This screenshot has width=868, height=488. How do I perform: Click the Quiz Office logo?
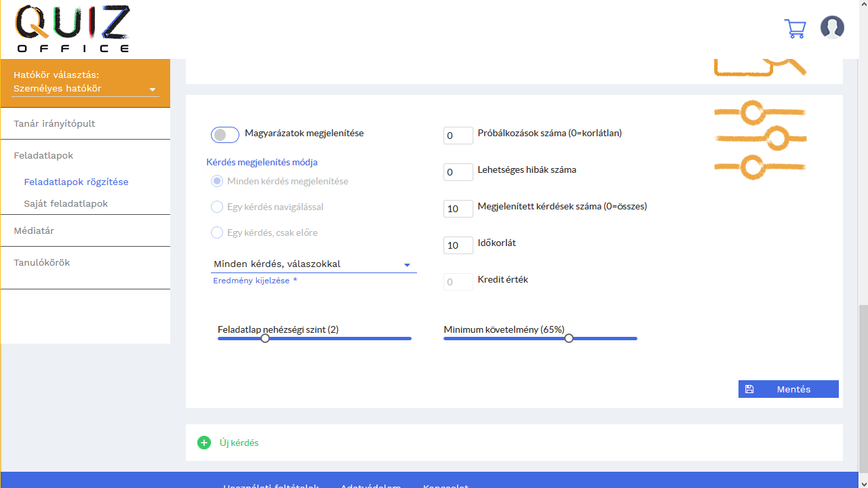(x=72, y=29)
